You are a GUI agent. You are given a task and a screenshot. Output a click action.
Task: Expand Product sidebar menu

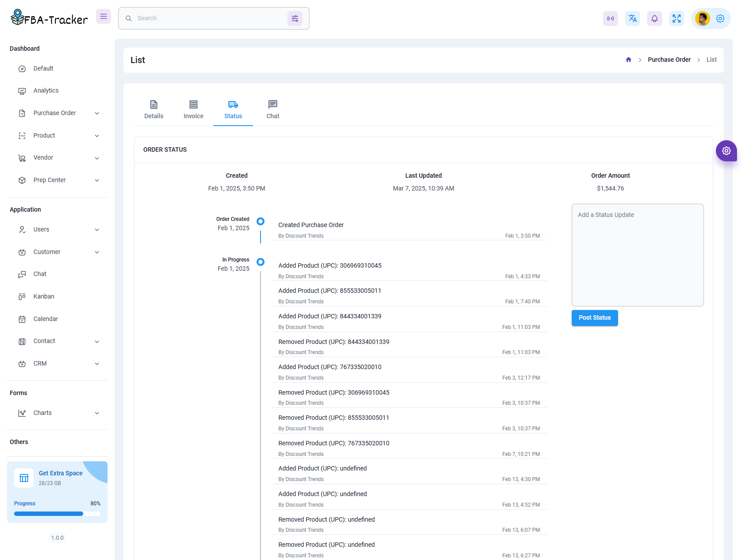(57, 135)
